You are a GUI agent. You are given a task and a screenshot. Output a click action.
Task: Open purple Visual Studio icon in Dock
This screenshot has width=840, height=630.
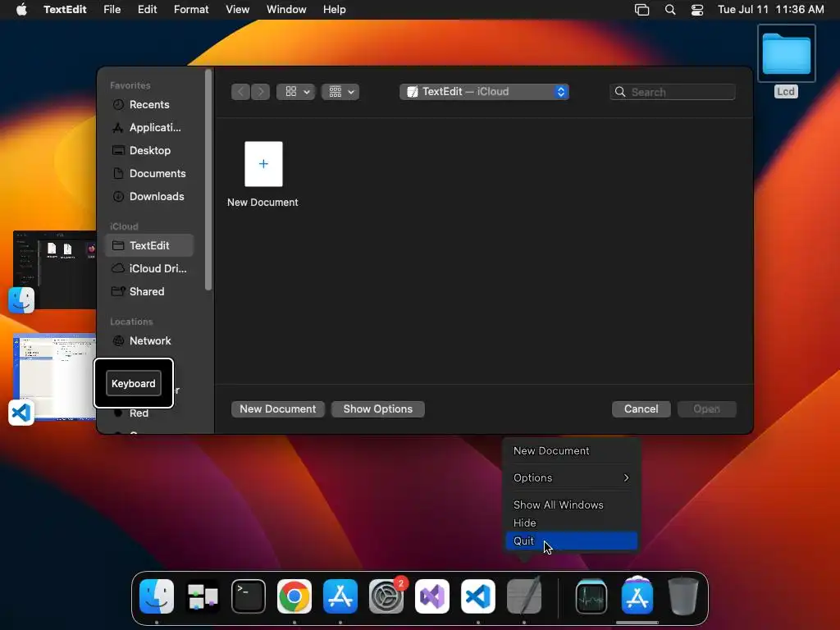[432, 596]
